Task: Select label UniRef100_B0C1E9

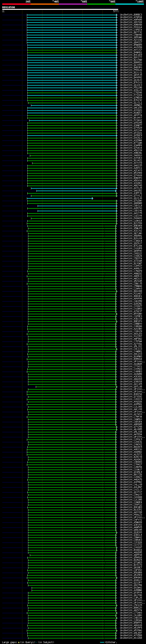Action: 131,55
